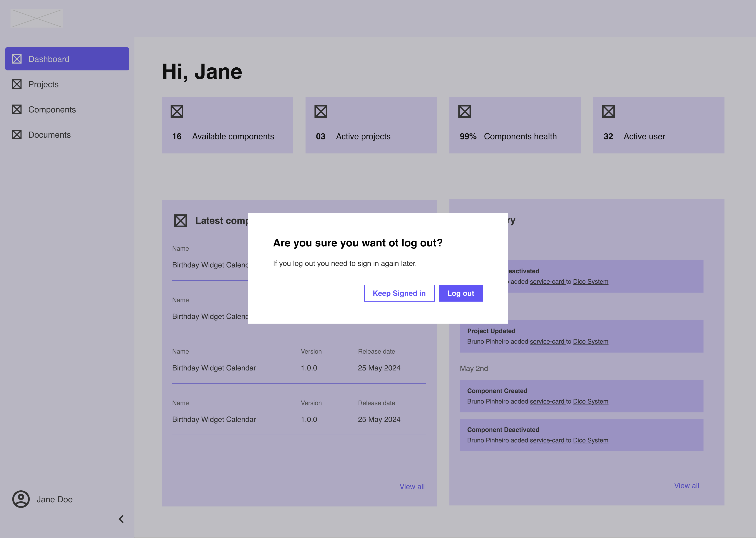Click the Active projects card icon

click(x=321, y=111)
